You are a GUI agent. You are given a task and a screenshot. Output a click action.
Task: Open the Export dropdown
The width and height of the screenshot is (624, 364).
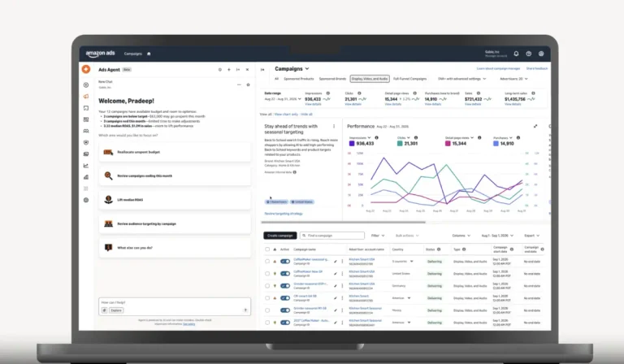pos(531,236)
